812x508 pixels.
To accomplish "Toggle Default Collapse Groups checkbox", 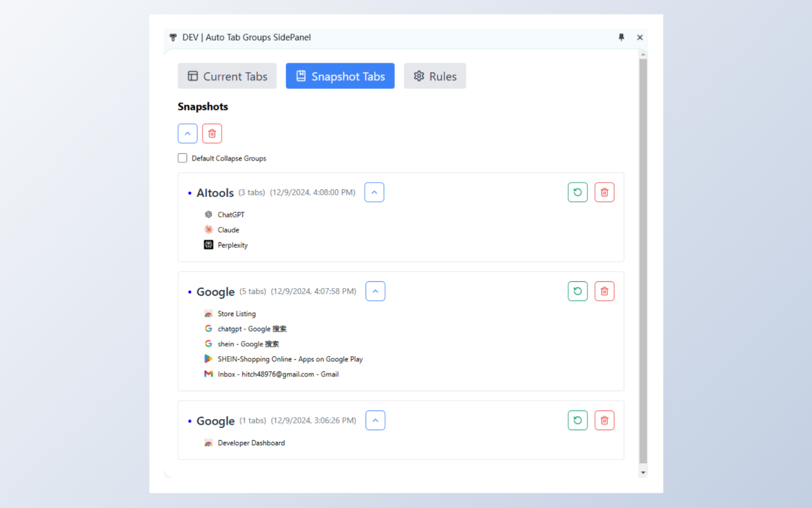I will tap(183, 158).
